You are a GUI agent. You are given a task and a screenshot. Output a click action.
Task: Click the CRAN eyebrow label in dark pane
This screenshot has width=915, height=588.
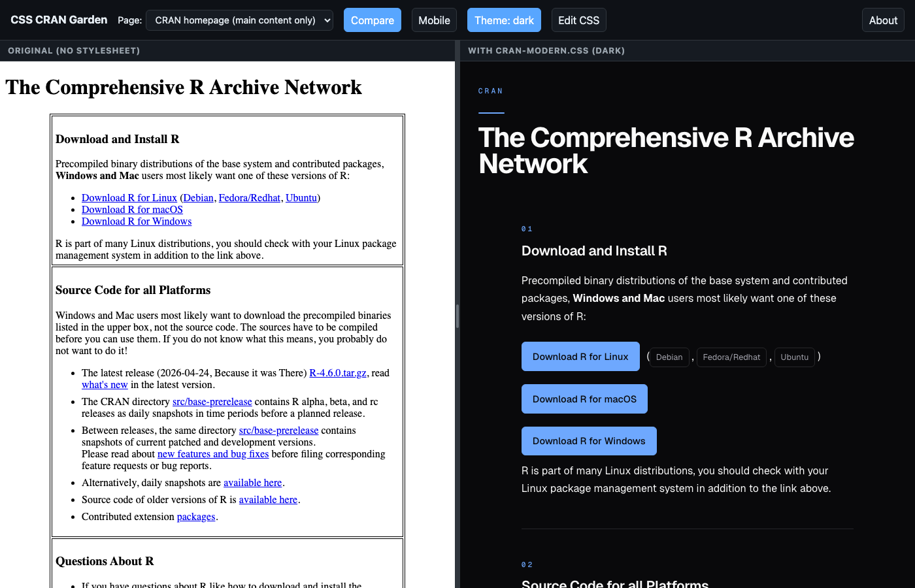491,91
